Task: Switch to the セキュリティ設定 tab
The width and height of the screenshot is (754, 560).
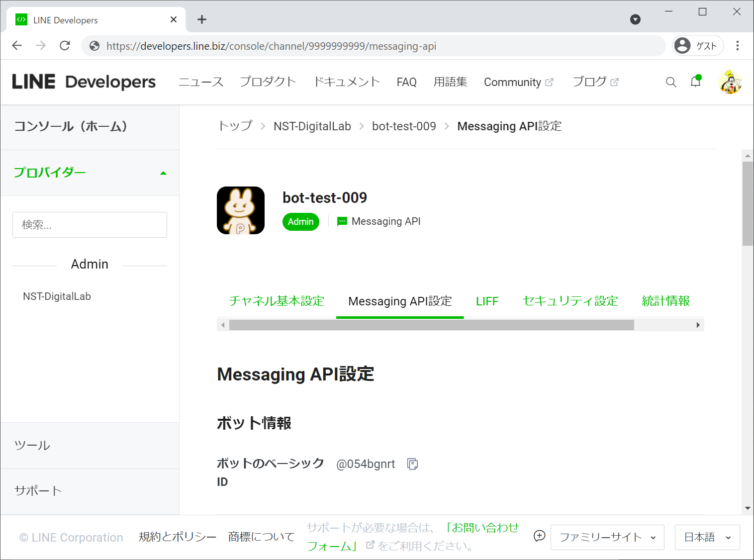Action: tap(570, 301)
